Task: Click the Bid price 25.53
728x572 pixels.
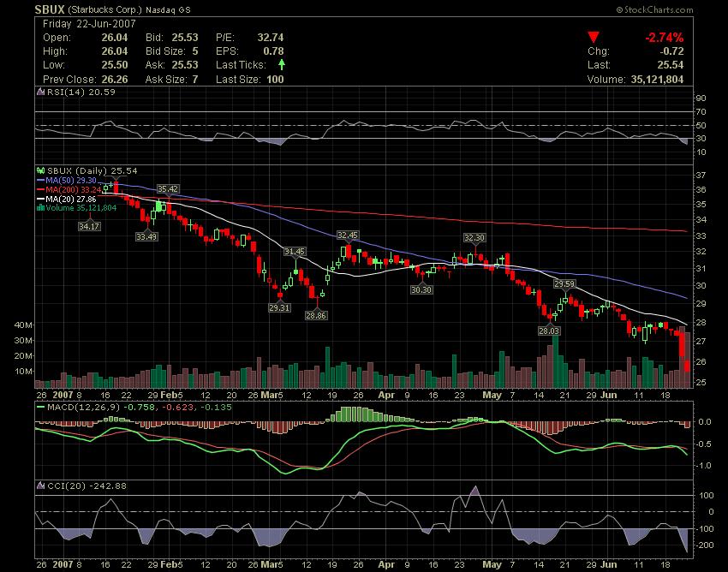Action: (185, 38)
